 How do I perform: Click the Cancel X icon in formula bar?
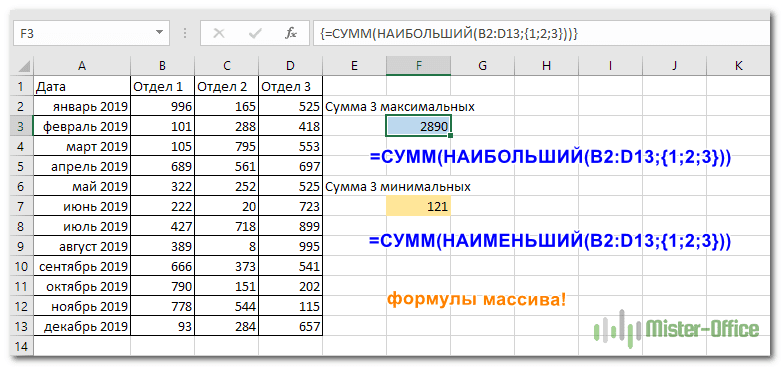pos(218,33)
